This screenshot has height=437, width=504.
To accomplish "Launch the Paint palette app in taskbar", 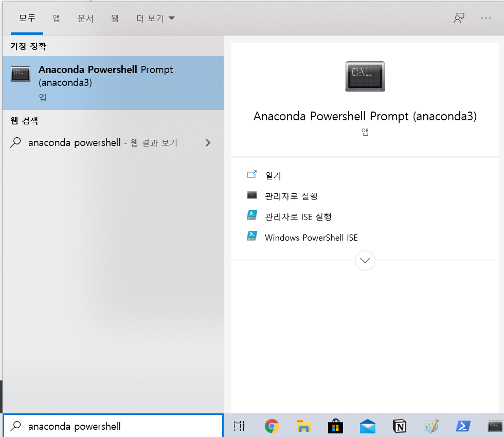I will pos(431,426).
